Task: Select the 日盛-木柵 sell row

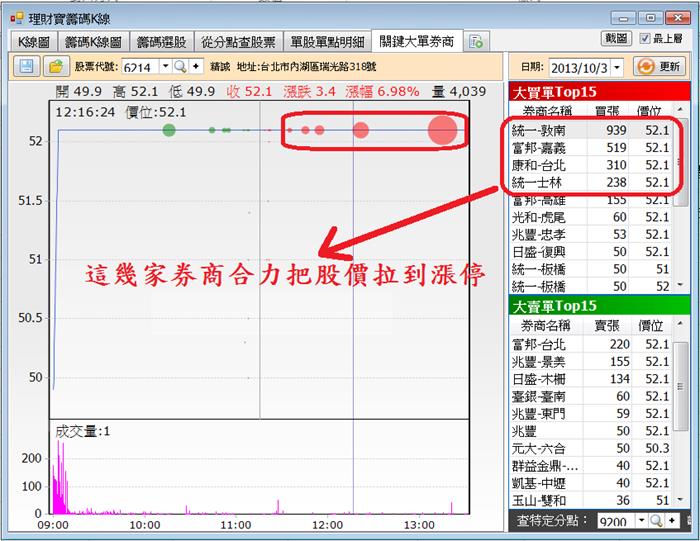Action: [591, 379]
